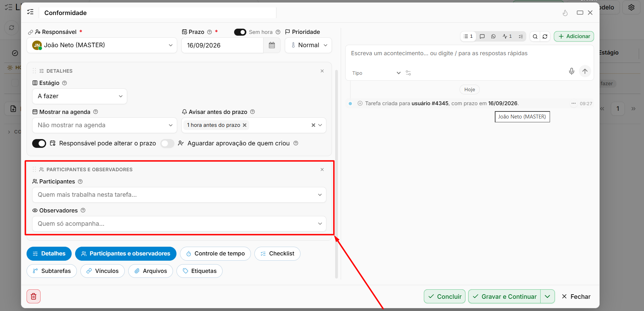Click the help icon beside Participantes
This screenshot has height=311, width=644.
[80, 182]
